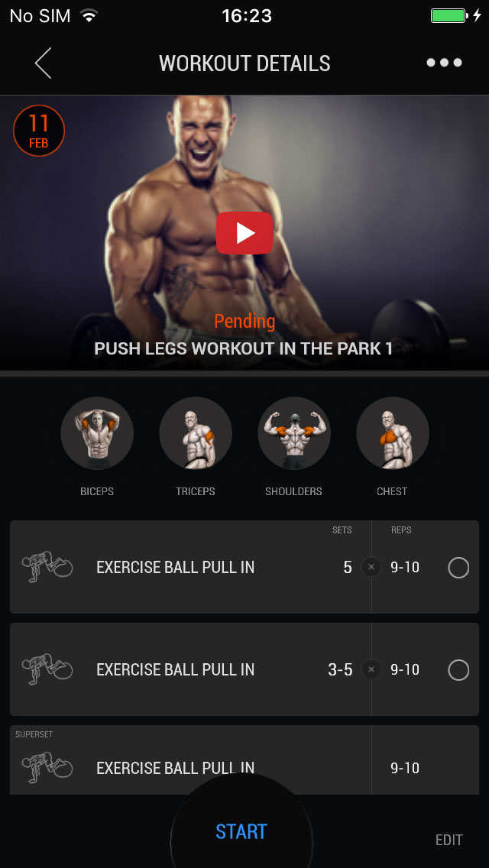Click the multiply symbol in the first exercise
The width and height of the screenshot is (489, 868).
(371, 568)
